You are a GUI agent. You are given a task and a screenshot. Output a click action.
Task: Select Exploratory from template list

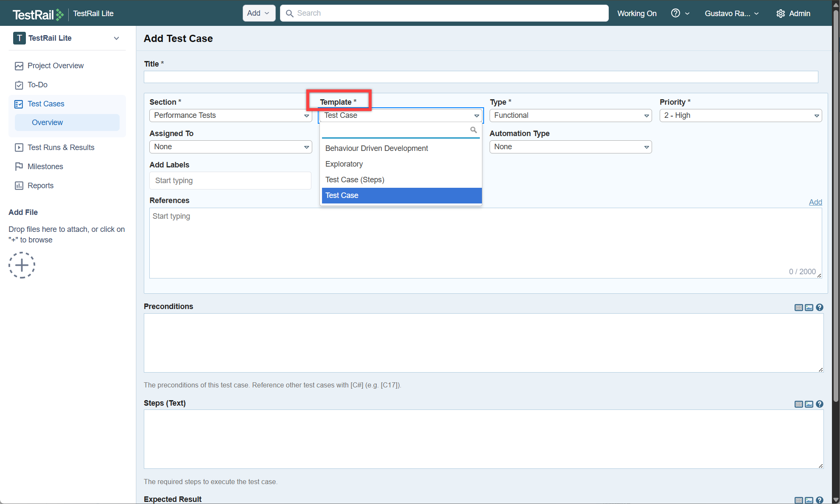click(344, 164)
